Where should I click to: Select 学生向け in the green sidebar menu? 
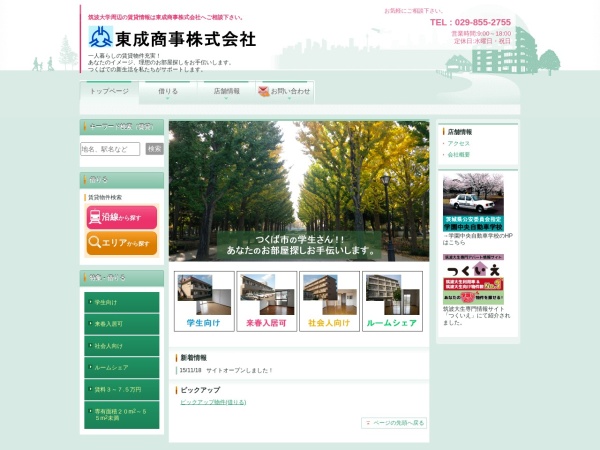[122, 302]
